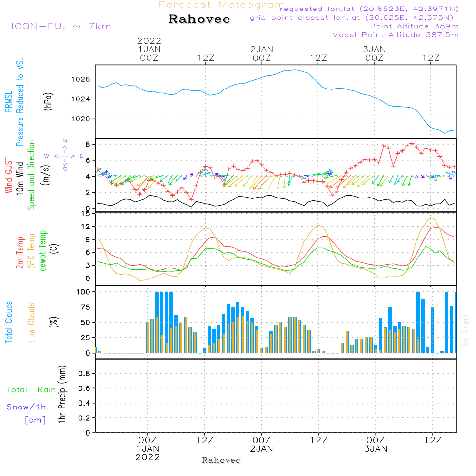This screenshot has height=476, width=476.
Task: Click the green Speed and Direction label
Action: 31,175
